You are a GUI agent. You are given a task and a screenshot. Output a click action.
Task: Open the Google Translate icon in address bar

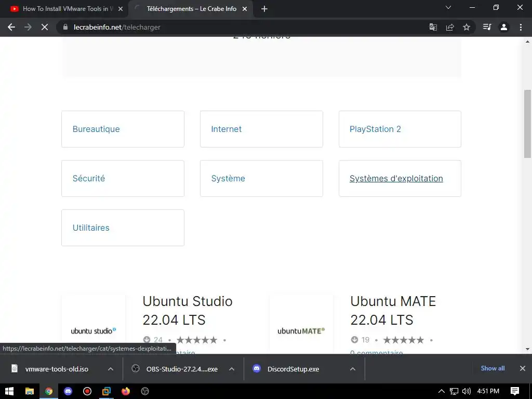[433, 27]
